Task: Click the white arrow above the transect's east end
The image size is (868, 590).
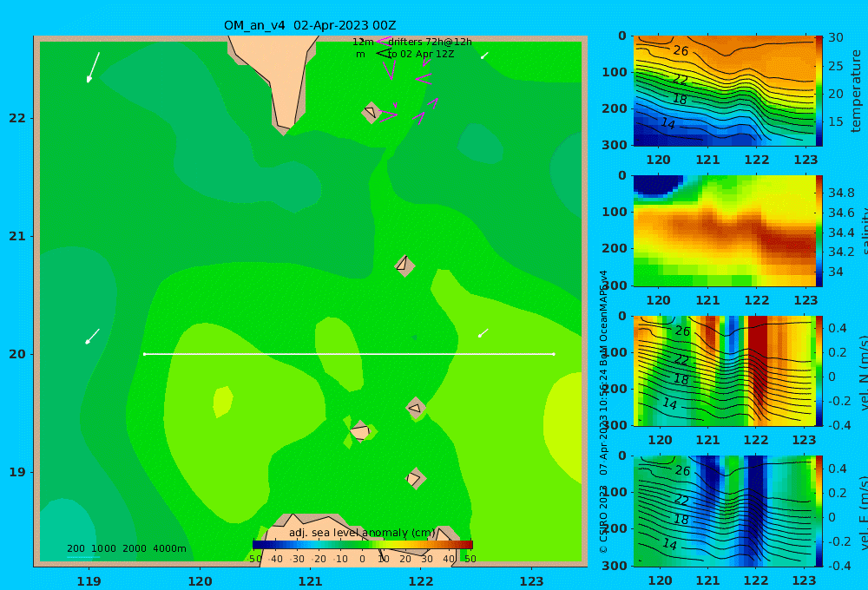Action: click(x=483, y=332)
